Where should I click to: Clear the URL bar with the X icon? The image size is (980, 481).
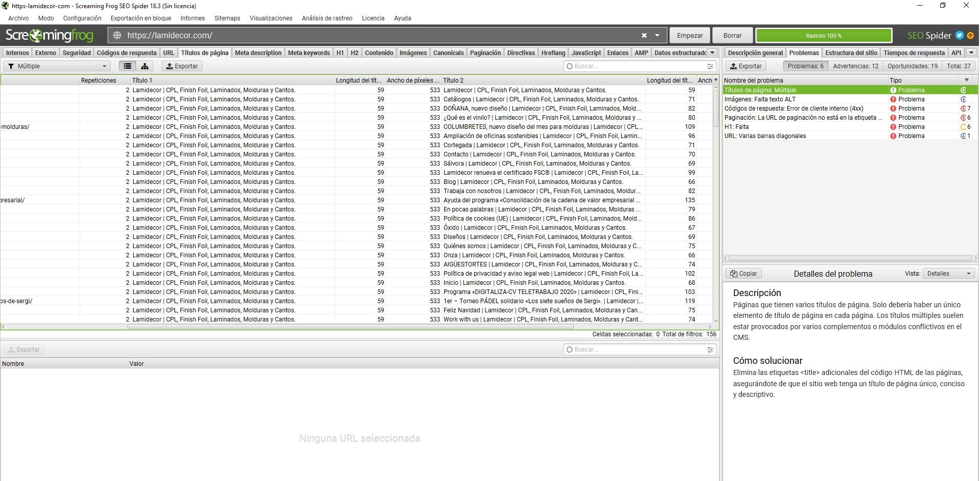(x=644, y=35)
